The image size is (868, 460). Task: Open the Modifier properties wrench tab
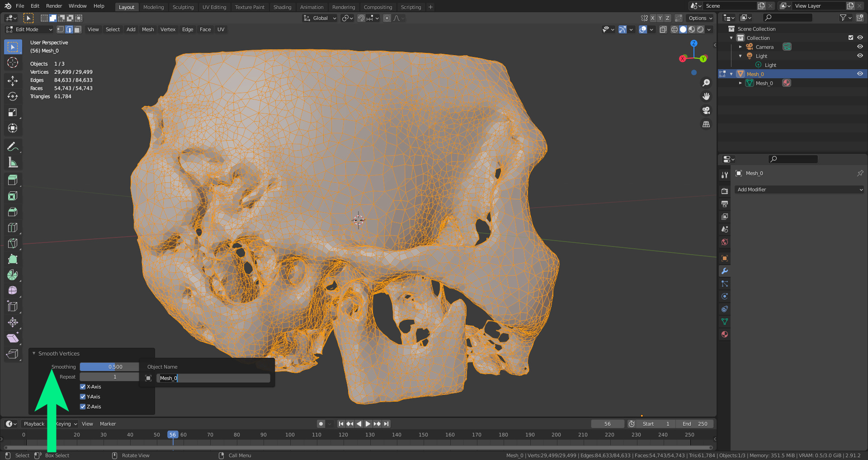tap(725, 271)
